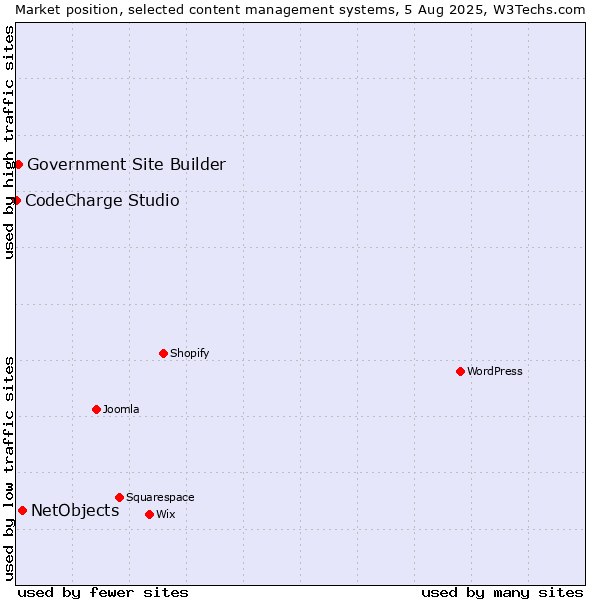Click the Government Site Builder label
This screenshot has height=600, width=600.
[x=127, y=165]
